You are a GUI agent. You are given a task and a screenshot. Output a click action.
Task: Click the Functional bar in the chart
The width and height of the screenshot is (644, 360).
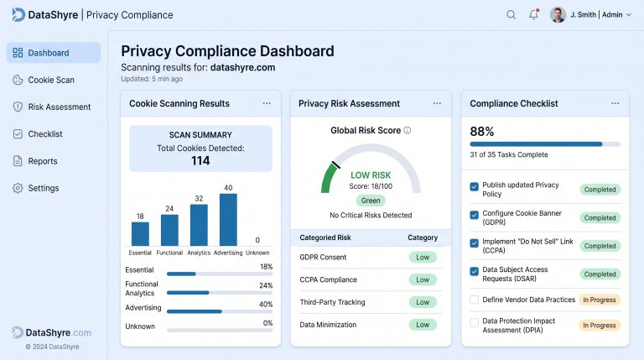pos(169,230)
